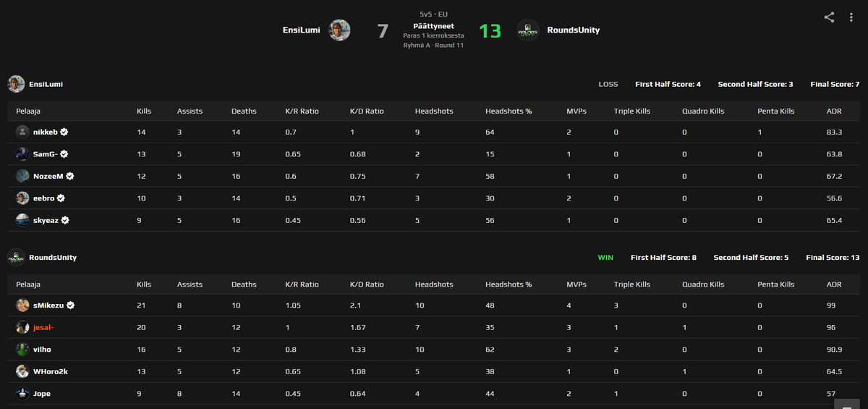Viewport: 868px width, 409px height.
Task: Click verified badge next to eebro
Action: click(x=61, y=198)
